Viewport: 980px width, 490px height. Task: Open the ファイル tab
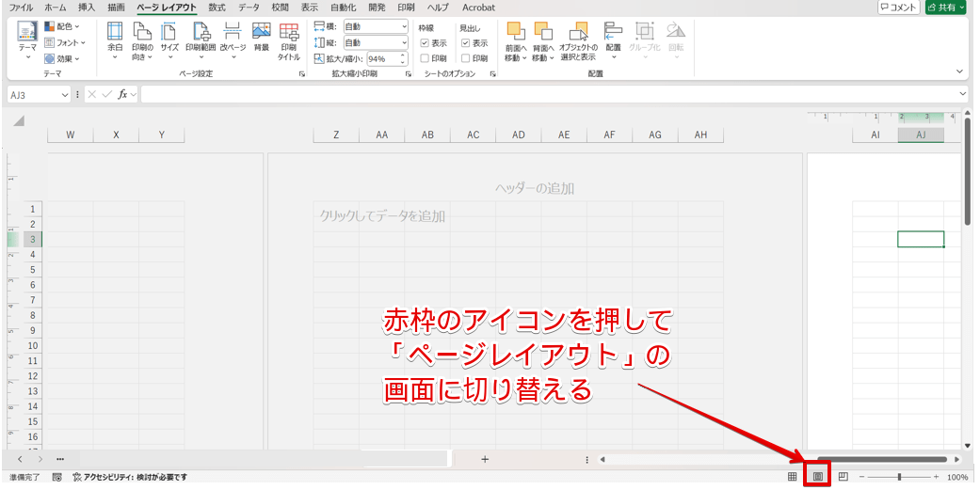(x=21, y=8)
